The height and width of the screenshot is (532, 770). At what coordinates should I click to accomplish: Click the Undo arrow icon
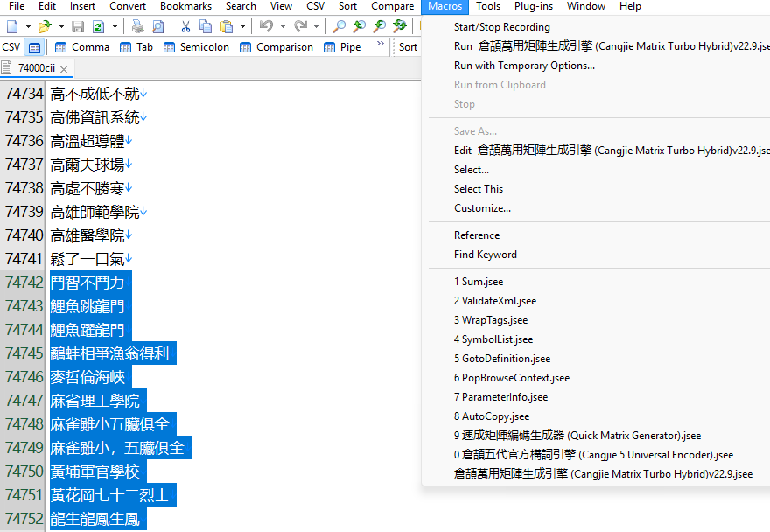[x=267, y=27]
